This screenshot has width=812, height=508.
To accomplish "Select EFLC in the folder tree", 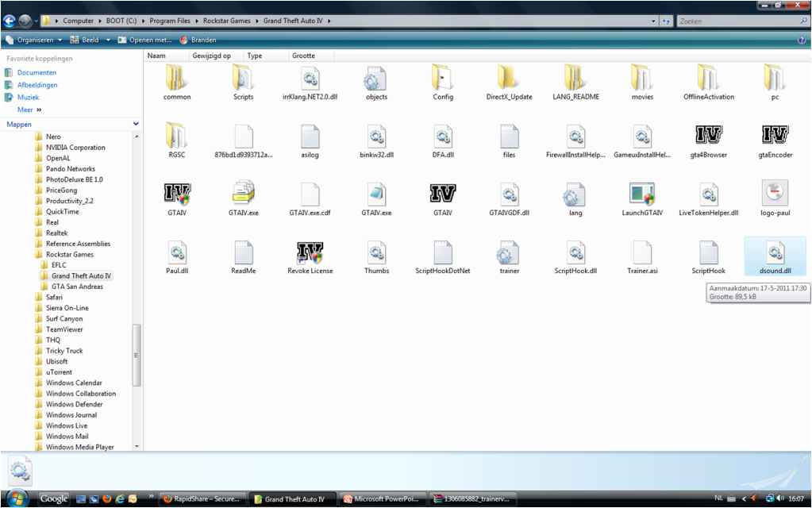I will 59,265.
